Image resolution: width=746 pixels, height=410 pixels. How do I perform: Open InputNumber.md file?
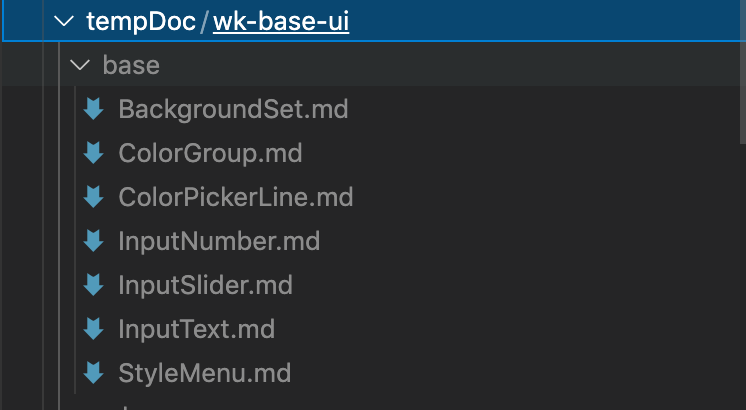pos(219,241)
